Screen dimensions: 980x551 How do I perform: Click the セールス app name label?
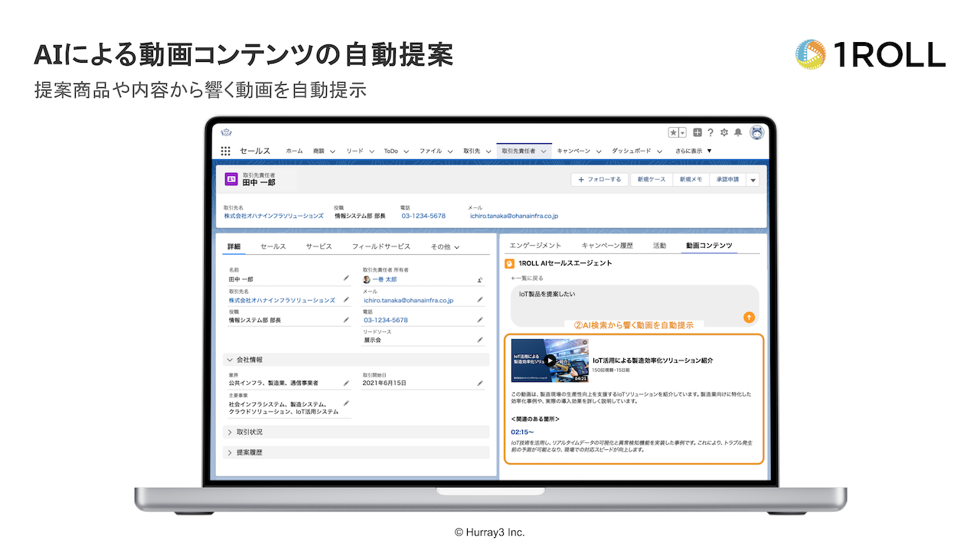(x=255, y=152)
